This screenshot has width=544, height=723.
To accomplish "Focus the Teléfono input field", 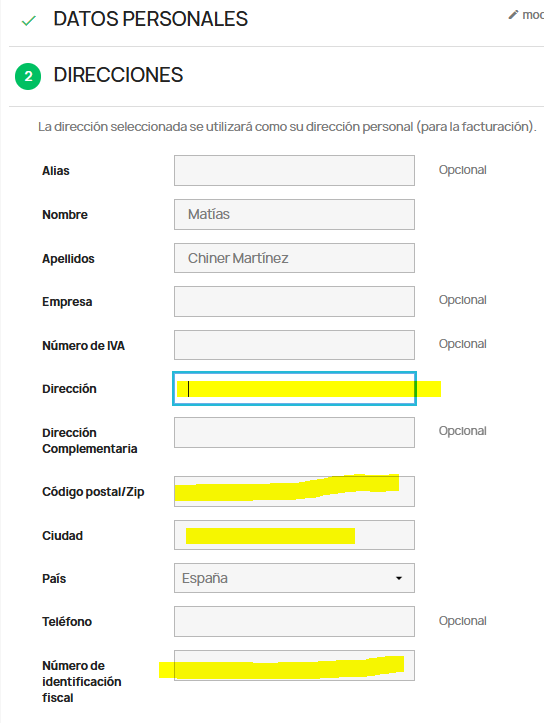I will click(294, 622).
